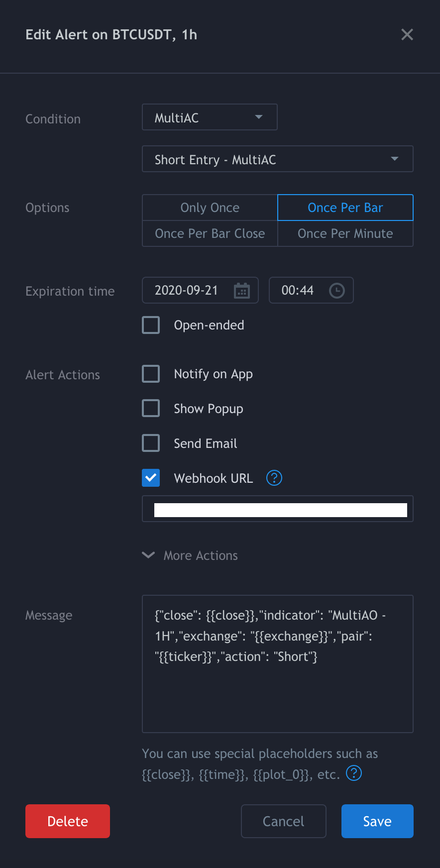Viewport: 440px width, 868px height.
Task: Choose Once Per Bar Close
Action: (210, 233)
